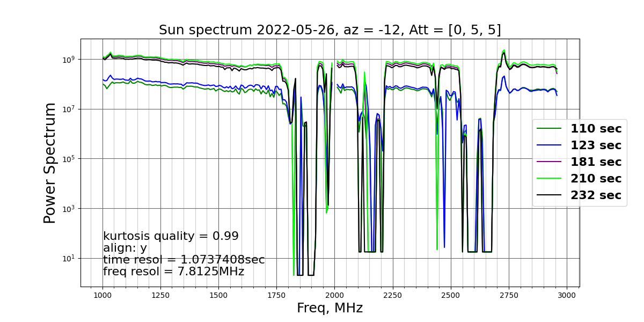The height and width of the screenshot is (322, 644).
Task: Select the '181 sec' legend label
Action: click(x=596, y=162)
